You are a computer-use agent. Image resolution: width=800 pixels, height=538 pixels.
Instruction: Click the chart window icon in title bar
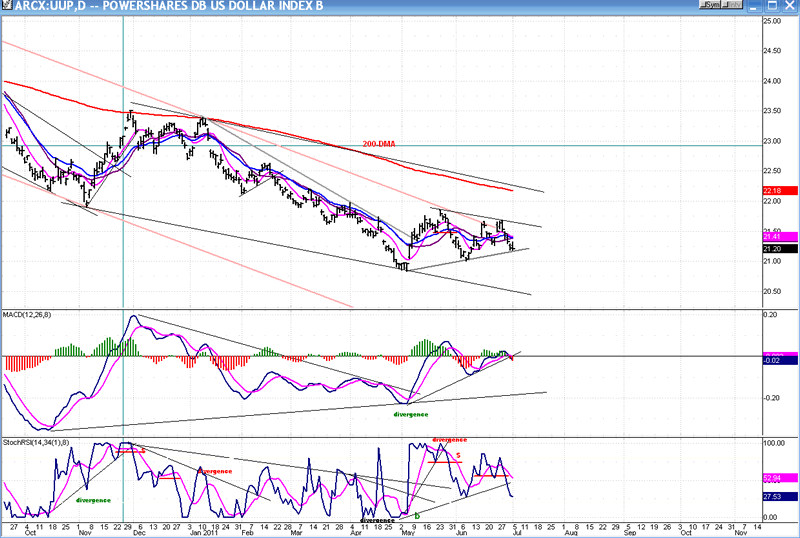click(7, 7)
